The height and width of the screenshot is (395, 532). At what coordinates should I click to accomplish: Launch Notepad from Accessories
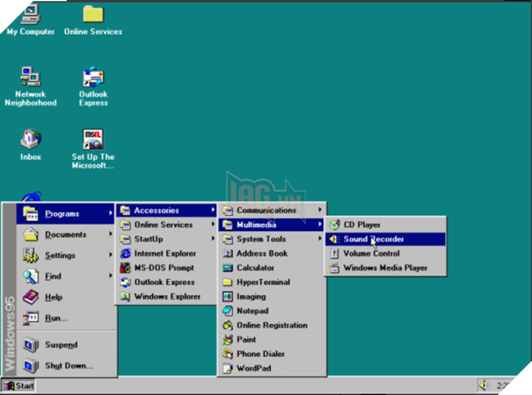tap(272, 311)
